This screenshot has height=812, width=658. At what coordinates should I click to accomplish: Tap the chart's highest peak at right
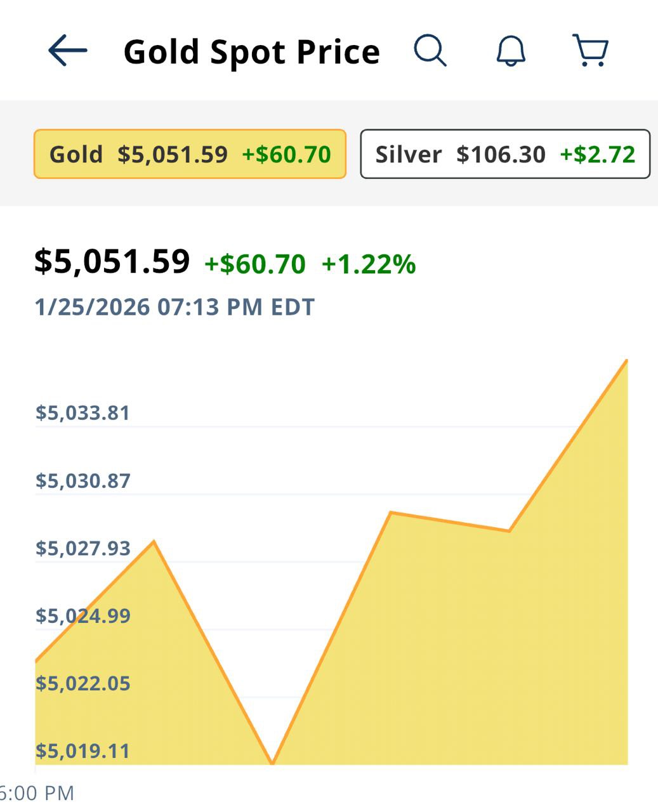pos(626,361)
